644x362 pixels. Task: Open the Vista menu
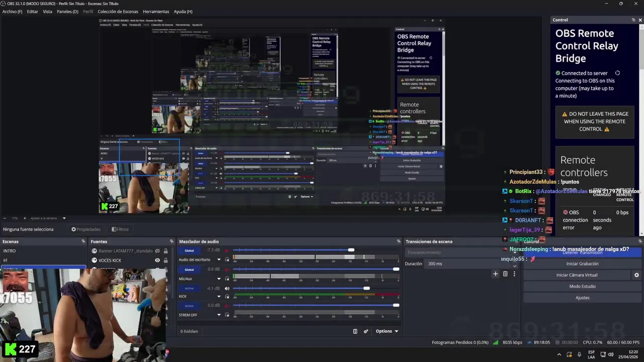[x=47, y=12]
